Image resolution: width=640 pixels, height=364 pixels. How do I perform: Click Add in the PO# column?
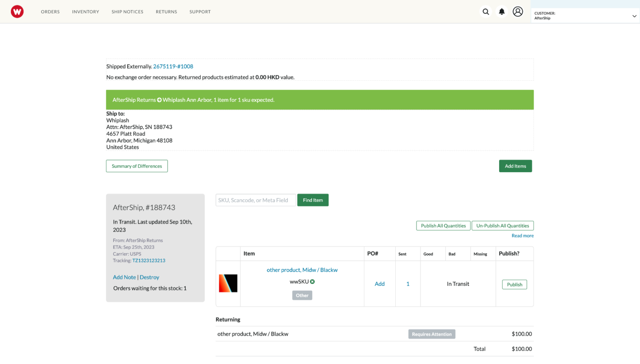379,284
